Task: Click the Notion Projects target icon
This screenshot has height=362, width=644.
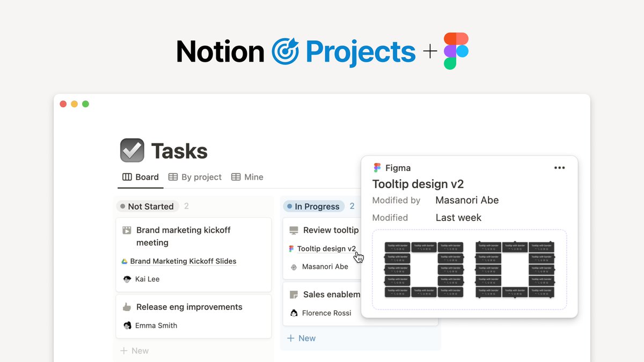Action: click(x=285, y=51)
